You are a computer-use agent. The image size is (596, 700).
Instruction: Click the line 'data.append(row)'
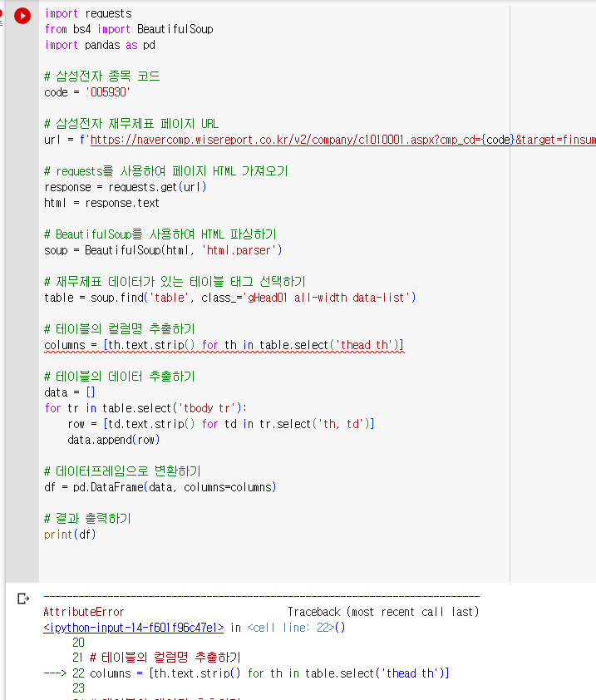113,440
